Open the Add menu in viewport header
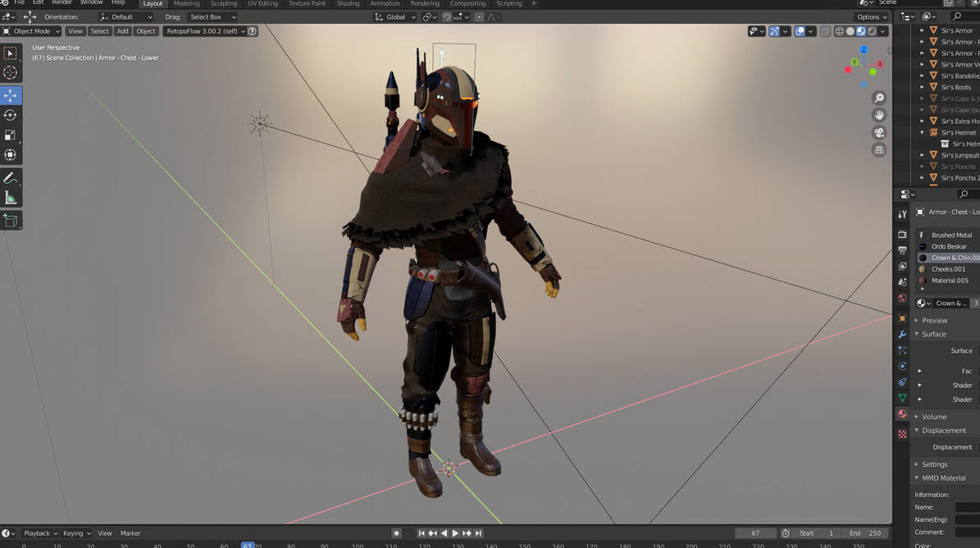 tap(122, 30)
